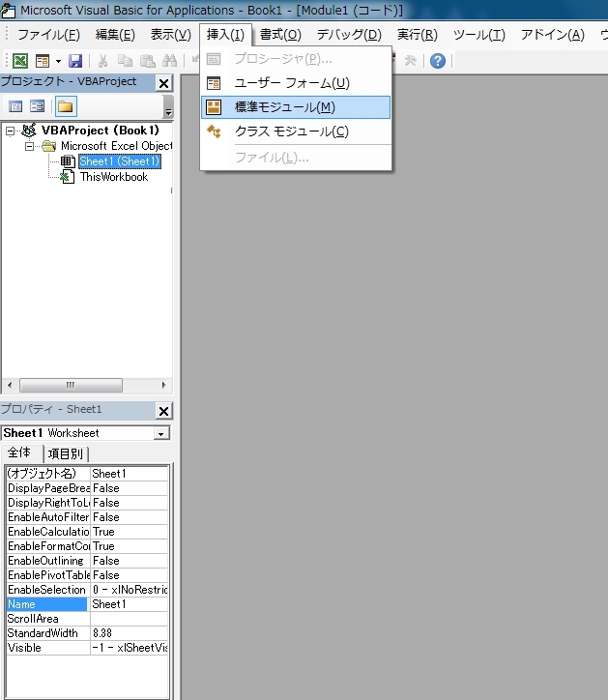Click the View Object icon in Project panel
The height and width of the screenshot is (700, 608).
(x=37, y=106)
